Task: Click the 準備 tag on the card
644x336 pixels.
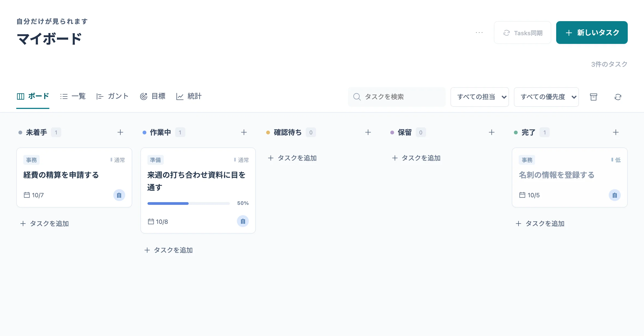Action: coord(156,160)
